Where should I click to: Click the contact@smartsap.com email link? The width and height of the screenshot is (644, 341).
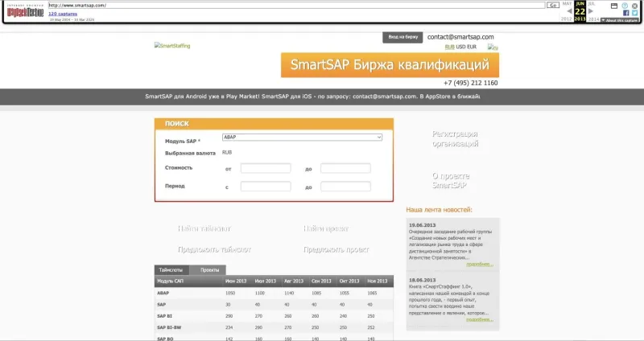460,37
